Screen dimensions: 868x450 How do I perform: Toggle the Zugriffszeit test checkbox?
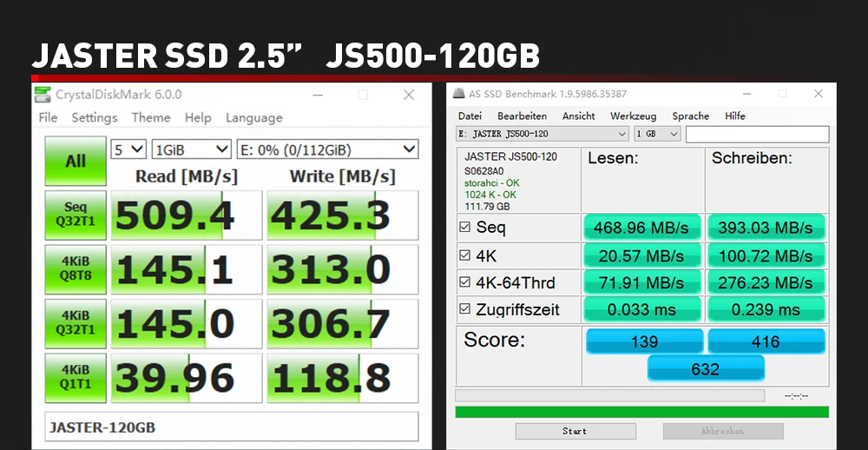pos(465,309)
